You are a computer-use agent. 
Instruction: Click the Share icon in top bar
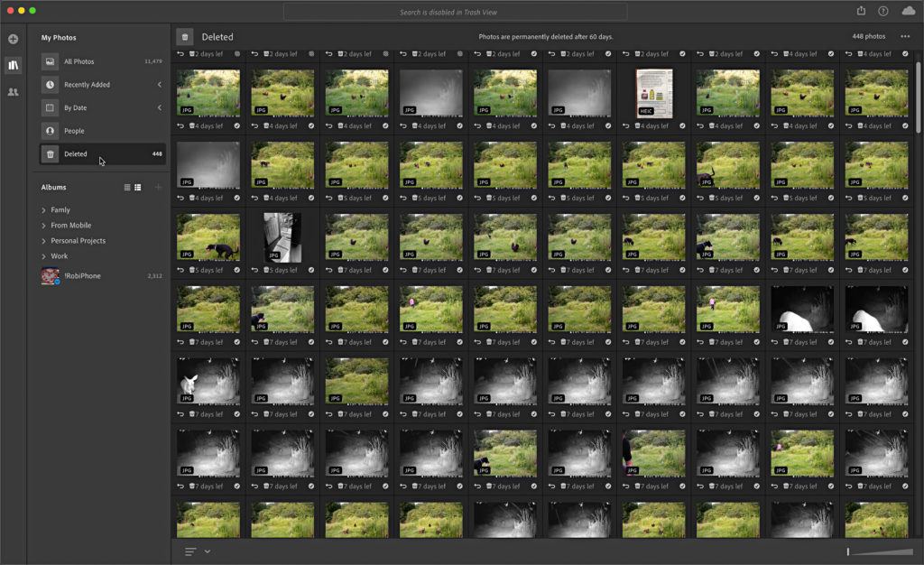click(861, 11)
